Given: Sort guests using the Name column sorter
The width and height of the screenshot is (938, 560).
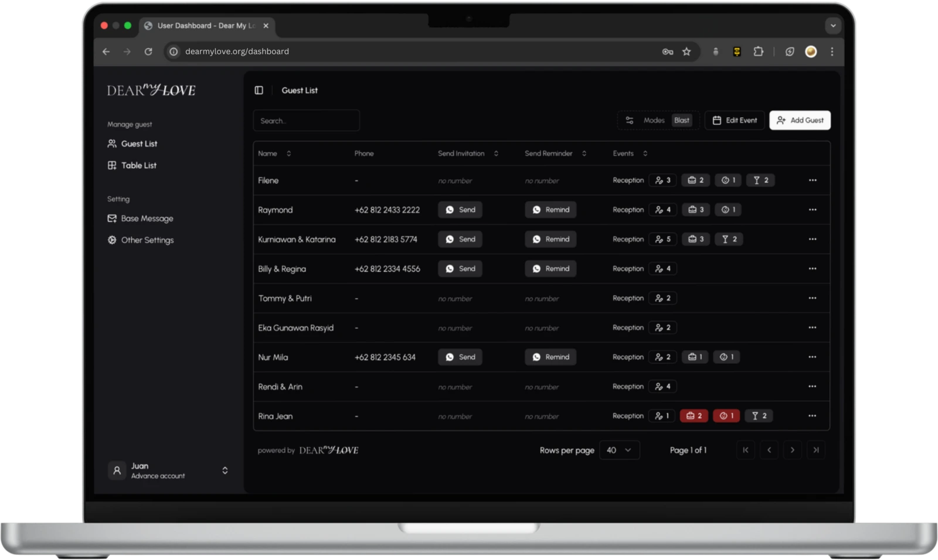Looking at the screenshot, I should 288,153.
